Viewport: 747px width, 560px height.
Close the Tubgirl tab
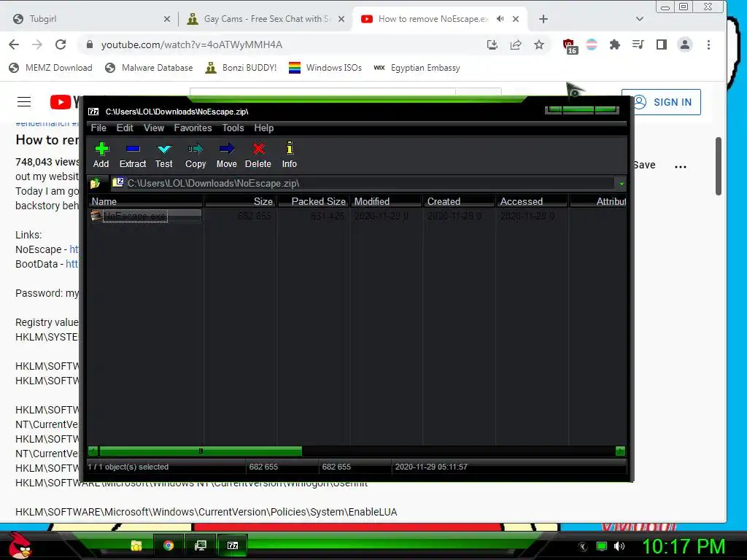(x=167, y=19)
